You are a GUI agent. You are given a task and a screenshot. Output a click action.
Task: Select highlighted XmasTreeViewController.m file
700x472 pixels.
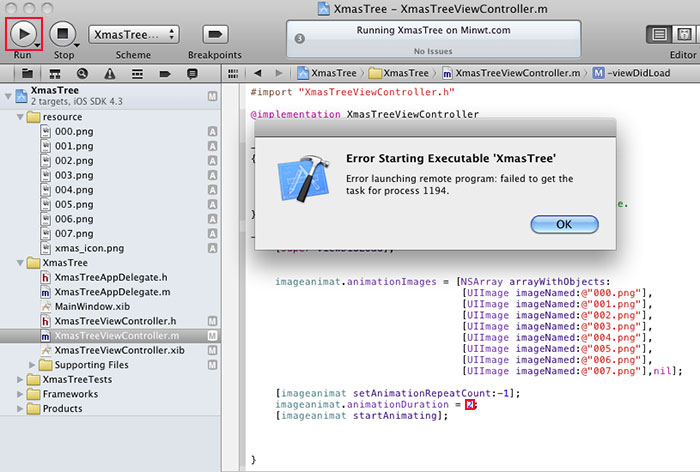(x=110, y=336)
